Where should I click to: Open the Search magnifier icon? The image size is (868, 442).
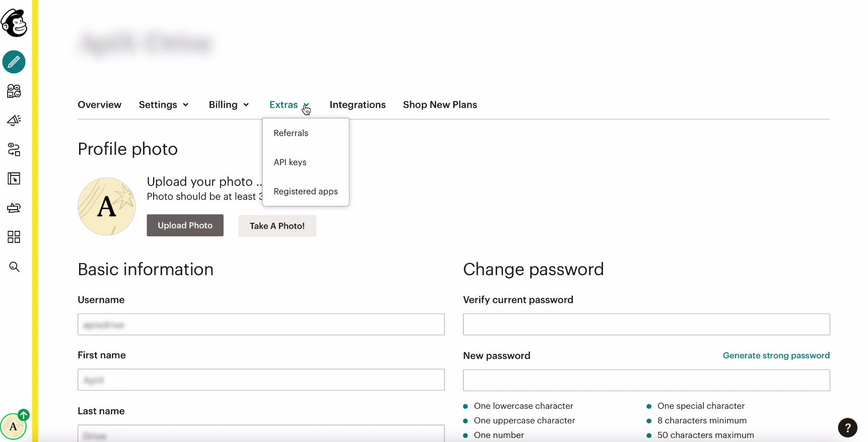pos(15,267)
